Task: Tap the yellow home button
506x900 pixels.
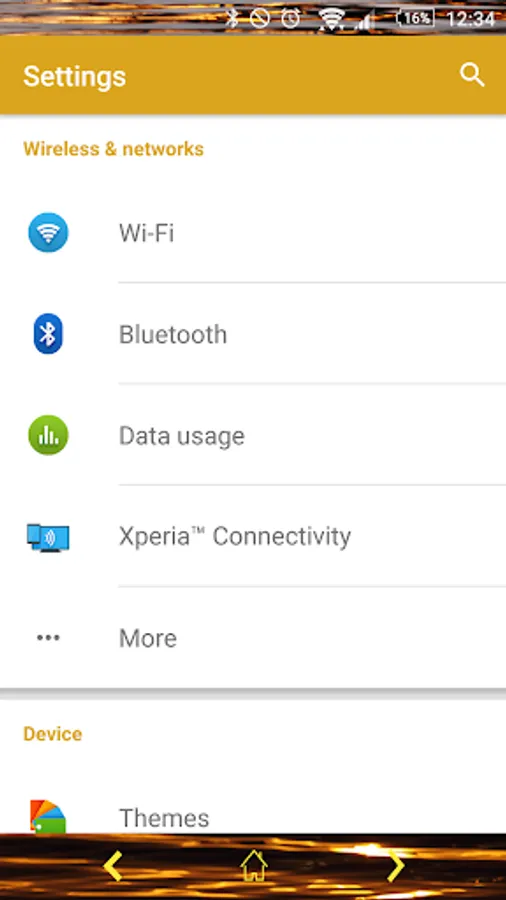Action: (254, 866)
